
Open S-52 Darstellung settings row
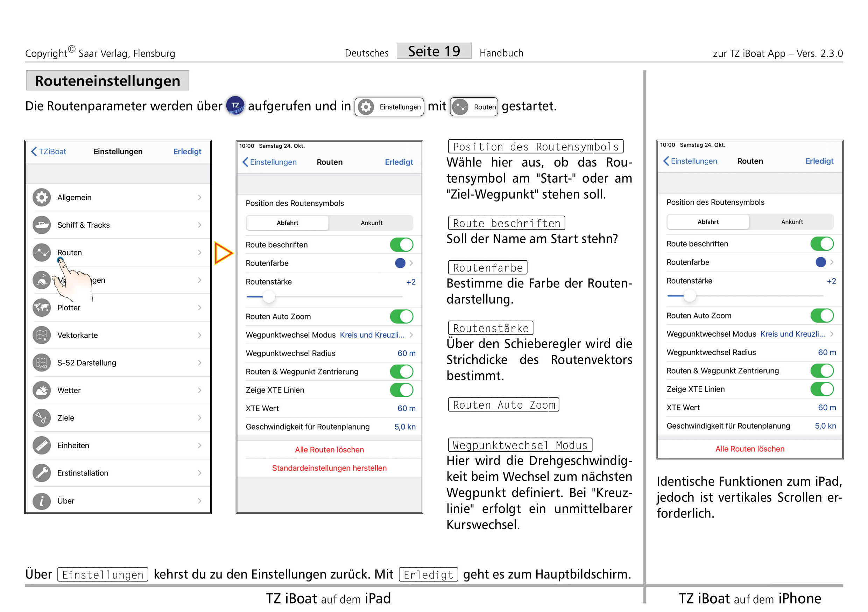pos(118,363)
